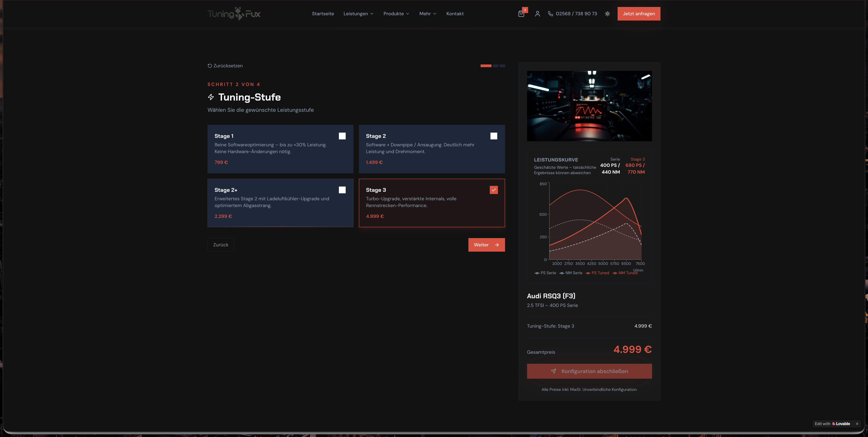Call phone number 02568 / 738 90 73
The image size is (868, 437).
[576, 14]
